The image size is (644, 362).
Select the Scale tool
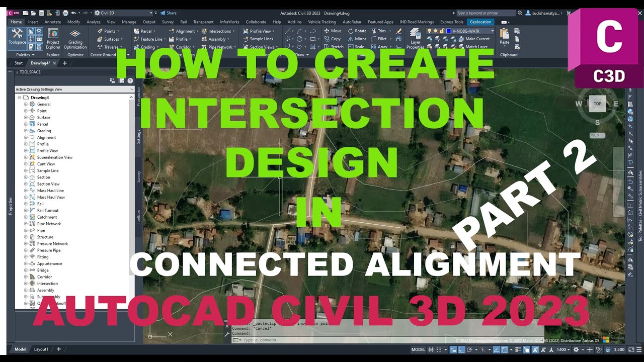(x=356, y=47)
